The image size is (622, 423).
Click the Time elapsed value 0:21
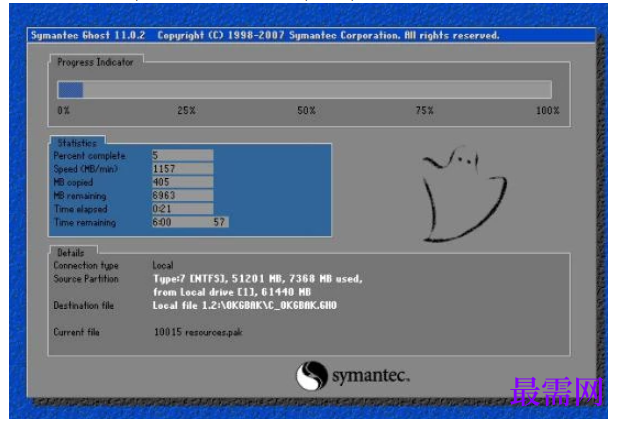[x=182, y=209]
